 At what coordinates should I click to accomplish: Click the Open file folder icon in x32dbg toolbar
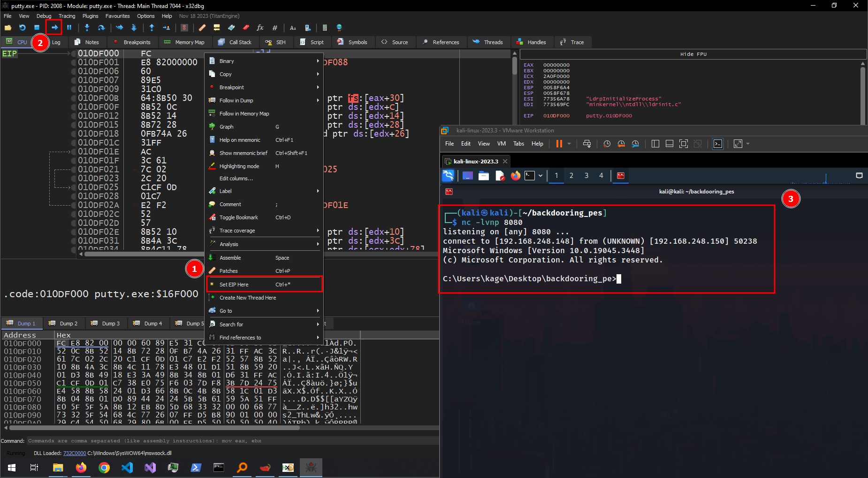(x=8, y=28)
